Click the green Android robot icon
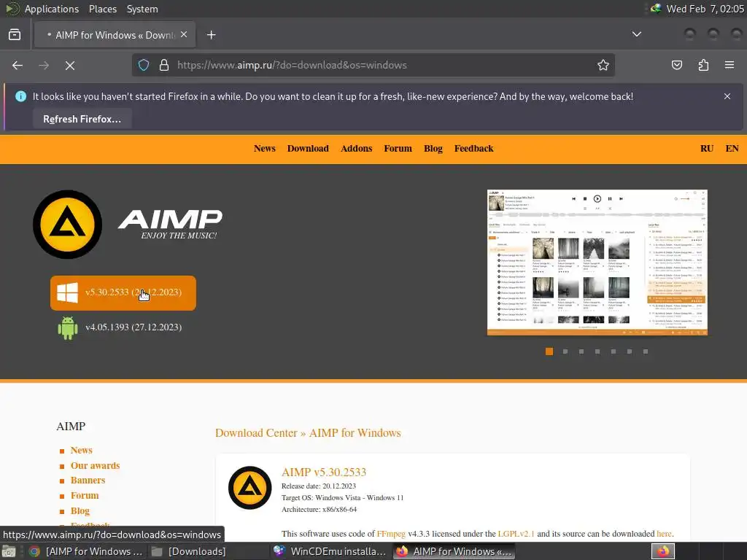The image size is (747, 560). pos(68,328)
